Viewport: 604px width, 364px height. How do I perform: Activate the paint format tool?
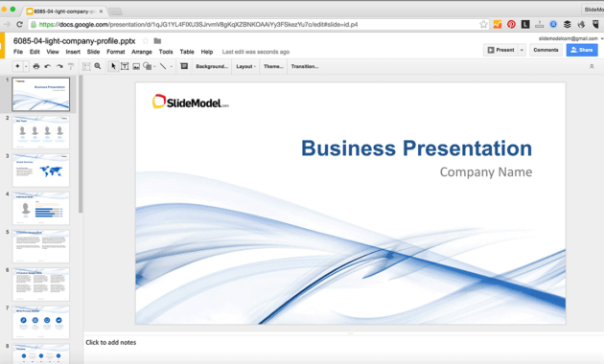71,66
